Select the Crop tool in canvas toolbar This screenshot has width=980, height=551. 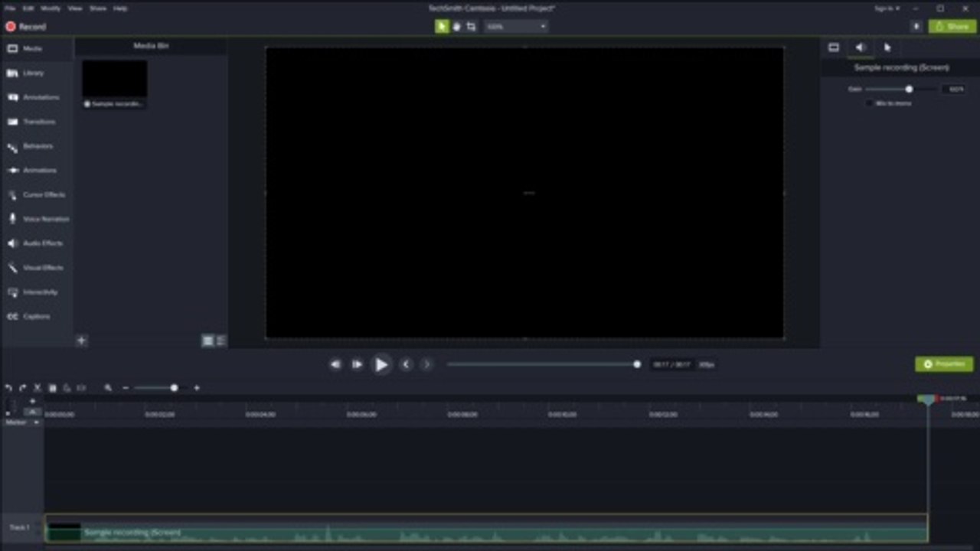click(471, 26)
